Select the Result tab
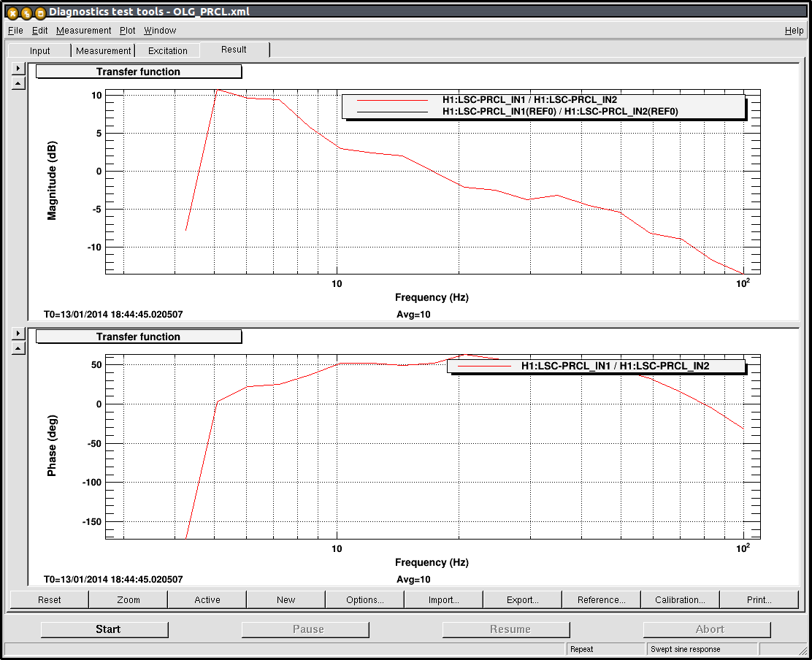The width and height of the screenshot is (812, 660). pyautogui.click(x=234, y=50)
